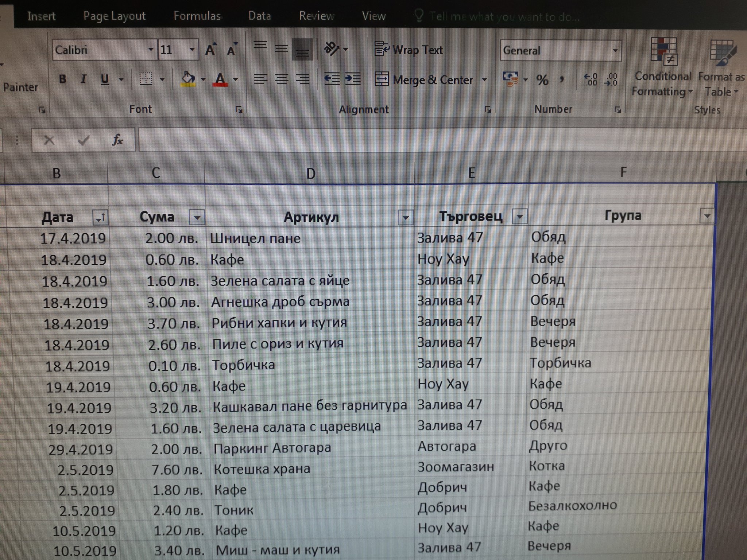The image size is (747, 560).
Task: Click the Increase Font Size icon
Action: coord(211,50)
